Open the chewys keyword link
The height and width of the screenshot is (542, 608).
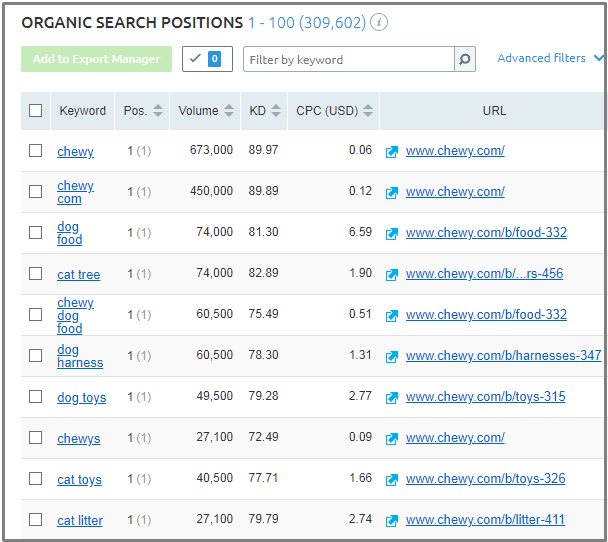click(x=78, y=438)
